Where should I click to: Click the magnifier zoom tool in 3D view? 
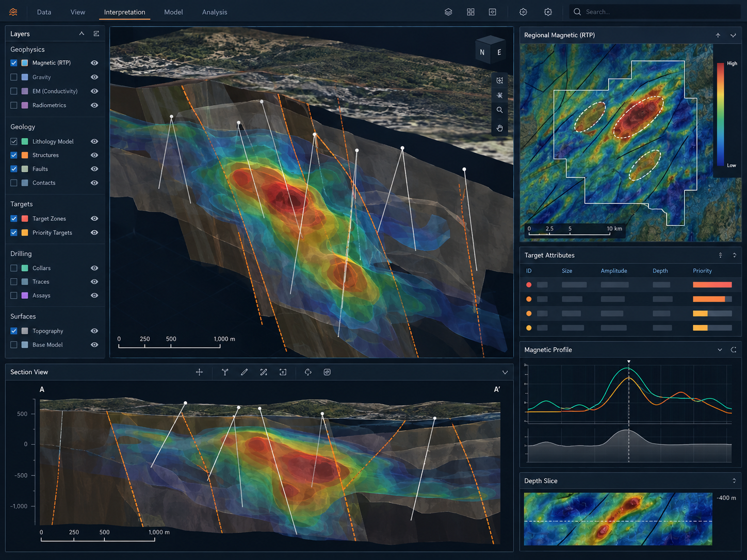pos(499,110)
